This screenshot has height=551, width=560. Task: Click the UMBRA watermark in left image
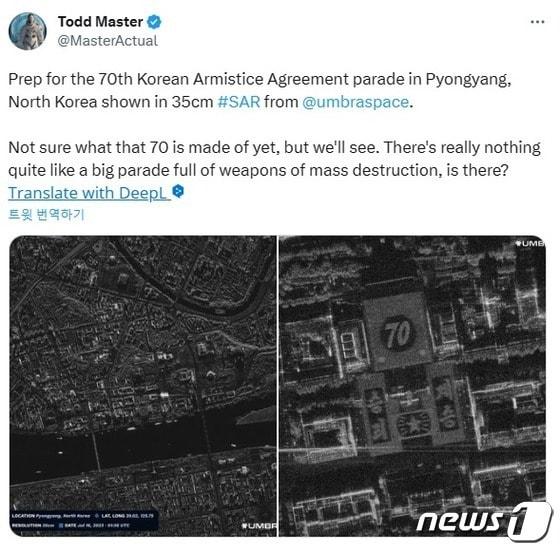pyautogui.click(x=259, y=526)
